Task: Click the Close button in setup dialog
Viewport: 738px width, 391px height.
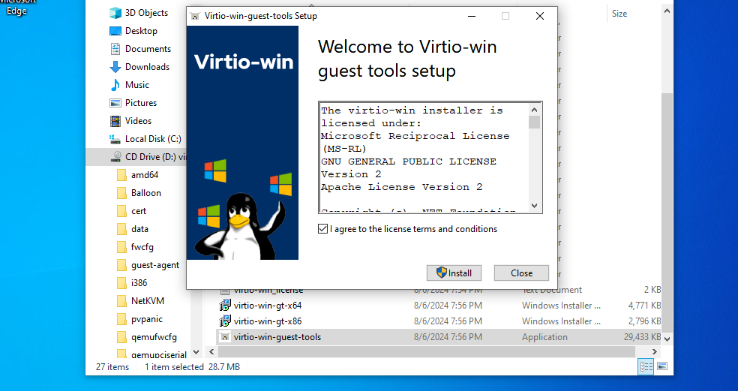Action: point(521,273)
